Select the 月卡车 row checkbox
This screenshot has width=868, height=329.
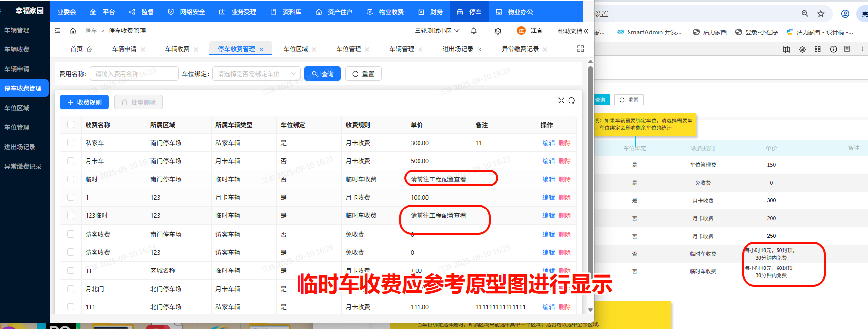tap(71, 161)
